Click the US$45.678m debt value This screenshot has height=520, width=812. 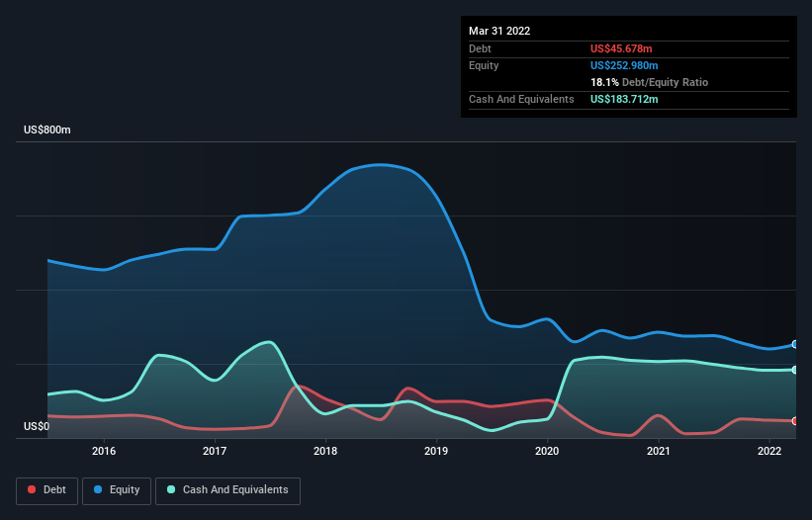621,48
